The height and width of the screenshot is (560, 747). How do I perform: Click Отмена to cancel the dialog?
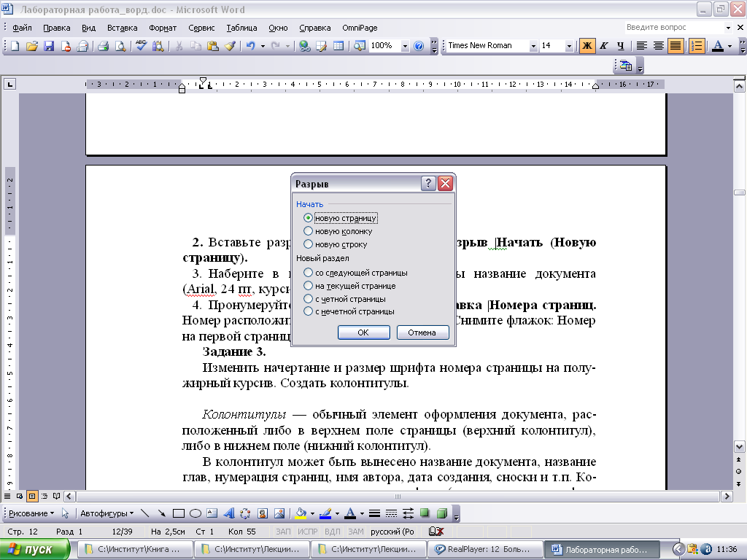(422, 332)
